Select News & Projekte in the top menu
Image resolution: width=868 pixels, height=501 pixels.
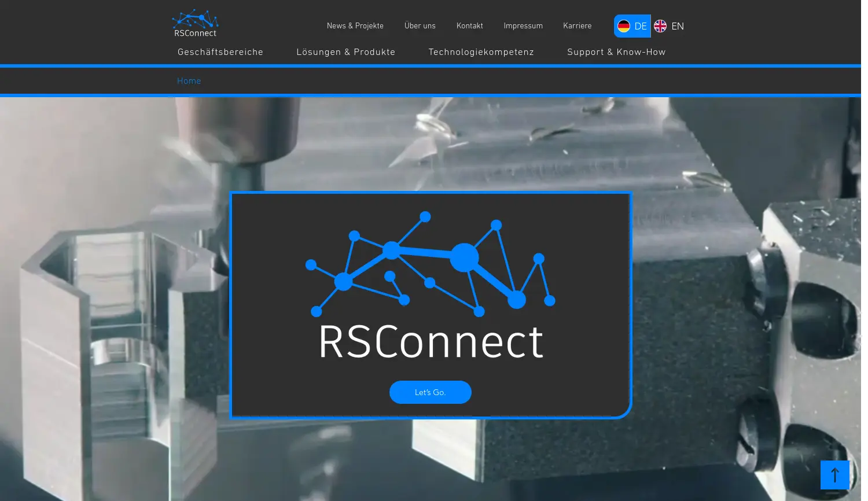point(355,25)
